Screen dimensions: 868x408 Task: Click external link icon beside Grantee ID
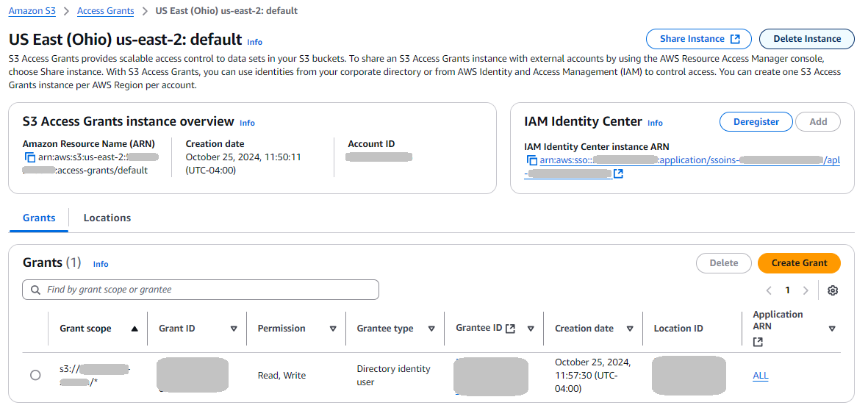[511, 328]
